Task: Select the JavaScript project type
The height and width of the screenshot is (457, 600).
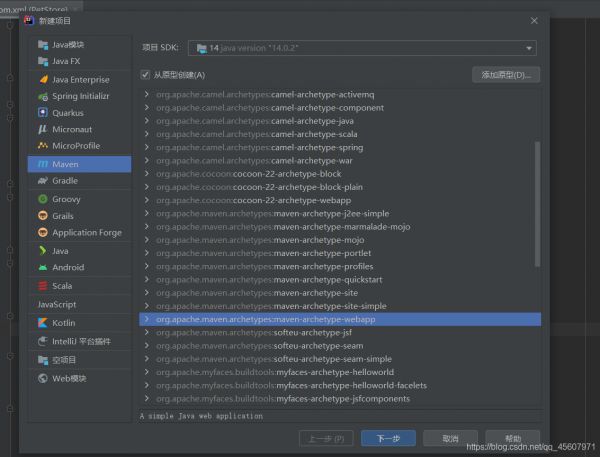Action: (57, 305)
